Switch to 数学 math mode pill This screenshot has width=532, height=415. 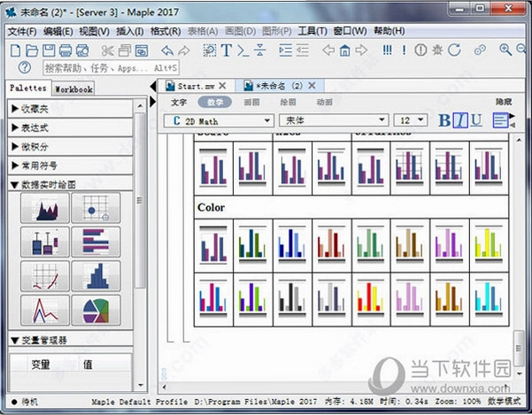coord(215,102)
